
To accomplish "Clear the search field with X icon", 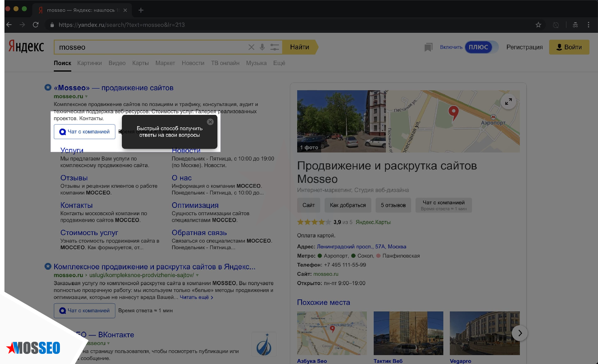I will coord(251,47).
